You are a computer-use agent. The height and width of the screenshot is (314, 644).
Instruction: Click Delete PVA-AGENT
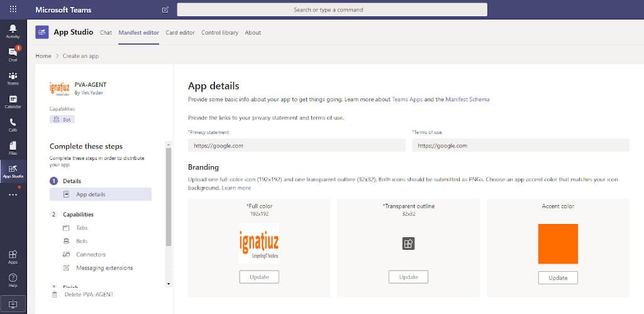click(89, 294)
